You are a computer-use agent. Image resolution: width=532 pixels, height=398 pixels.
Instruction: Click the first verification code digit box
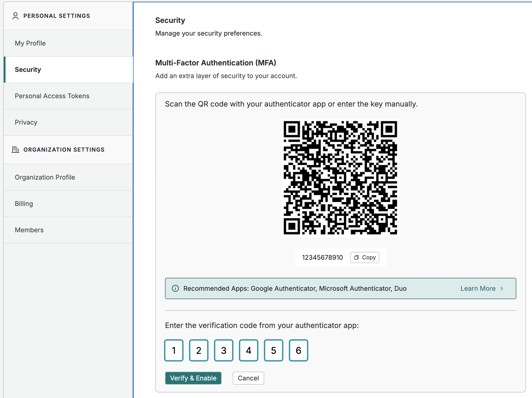pos(174,350)
